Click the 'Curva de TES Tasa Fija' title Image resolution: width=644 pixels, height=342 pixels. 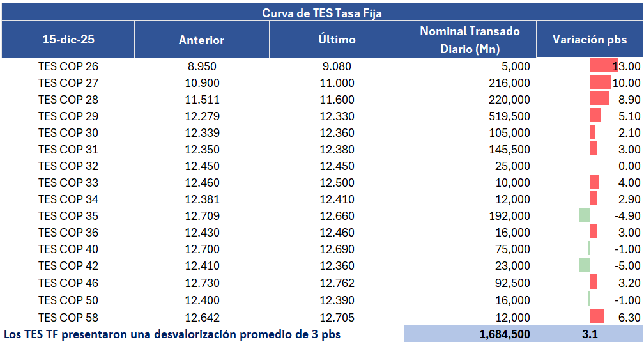(322, 12)
